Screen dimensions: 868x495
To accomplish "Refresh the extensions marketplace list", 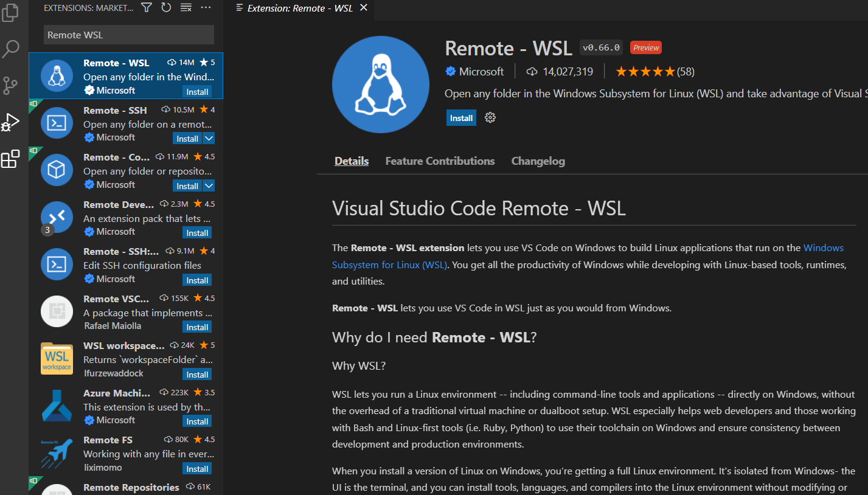I will click(x=166, y=7).
